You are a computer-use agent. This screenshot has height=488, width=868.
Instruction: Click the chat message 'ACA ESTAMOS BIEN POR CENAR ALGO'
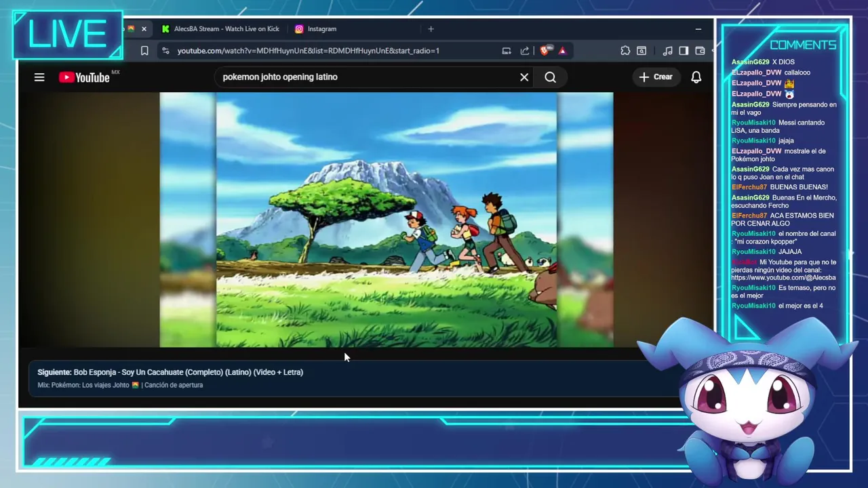point(783,220)
